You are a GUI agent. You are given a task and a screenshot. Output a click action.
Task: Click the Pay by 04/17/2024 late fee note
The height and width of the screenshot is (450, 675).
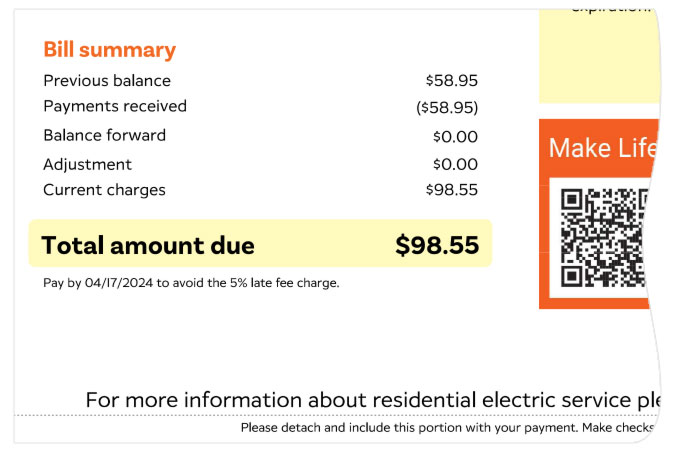click(x=191, y=283)
